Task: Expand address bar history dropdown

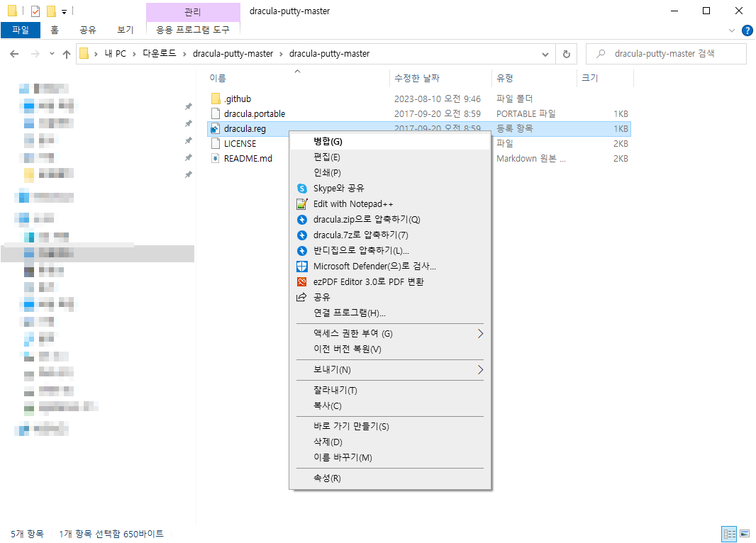Action: 545,54
